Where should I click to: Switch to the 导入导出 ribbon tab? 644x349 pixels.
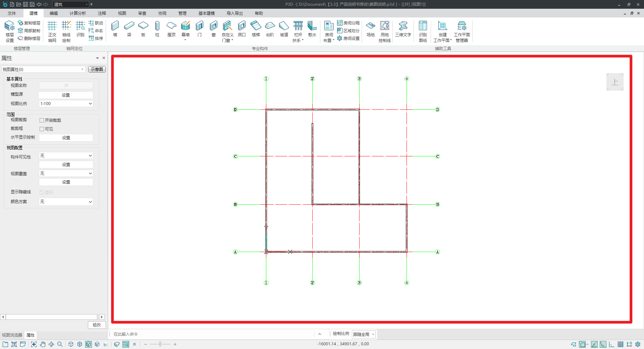click(x=235, y=13)
